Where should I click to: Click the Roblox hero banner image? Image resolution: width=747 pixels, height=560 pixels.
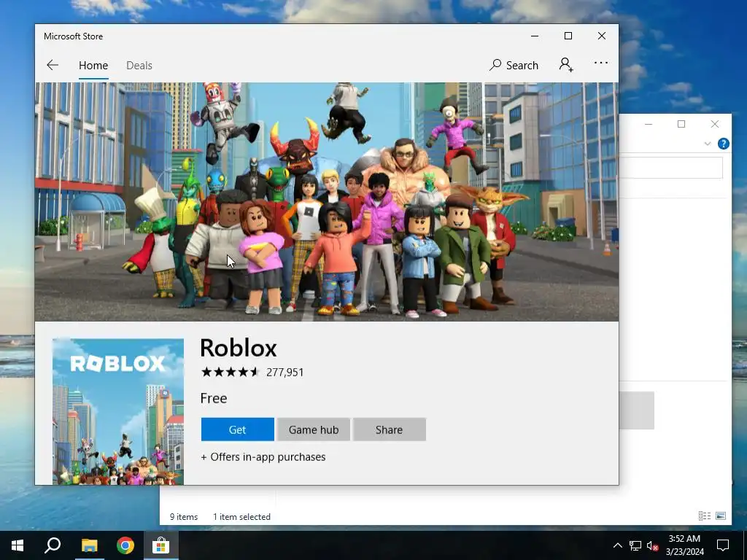(327, 202)
